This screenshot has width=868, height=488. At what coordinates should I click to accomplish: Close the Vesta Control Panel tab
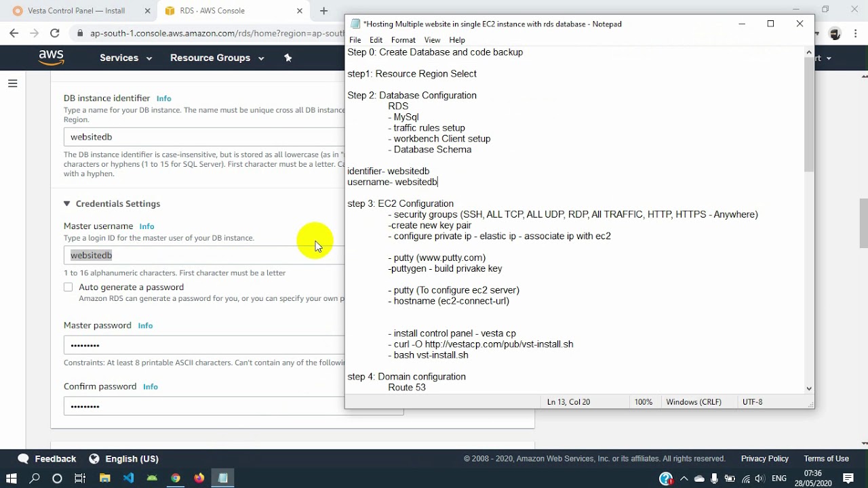coord(148,11)
